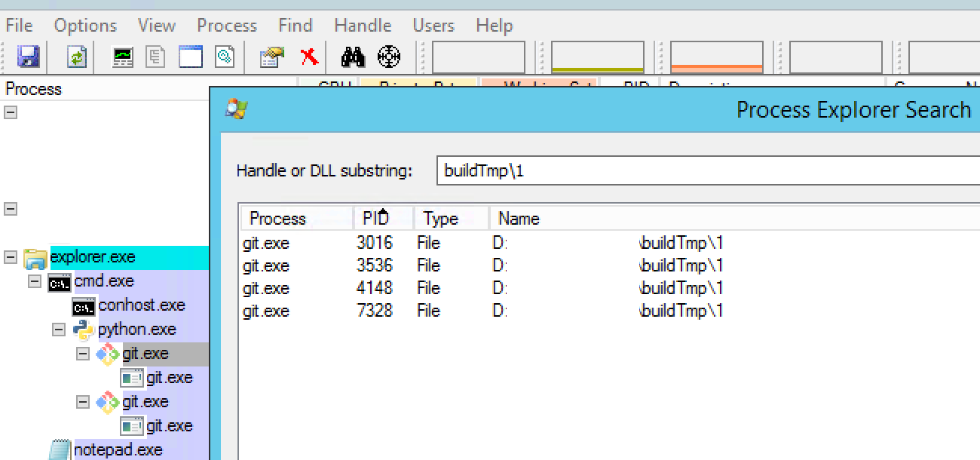This screenshot has width=980, height=460.
Task: Open the Users menu
Action: pyautogui.click(x=433, y=26)
